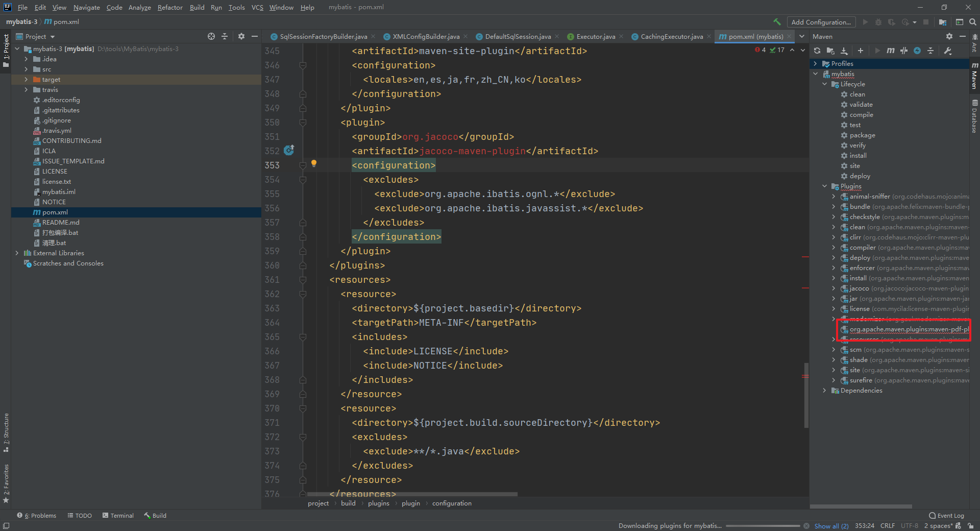Open the TODO tool window
This screenshot has height=531, width=980.
pos(80,516)
